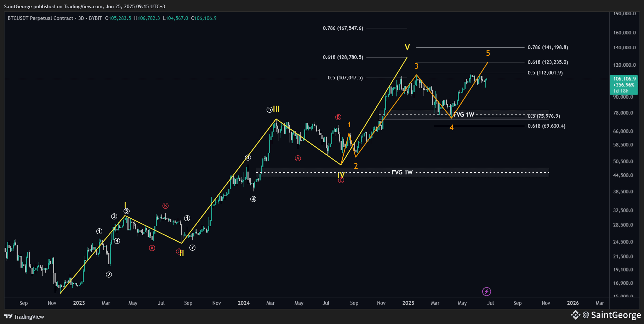Open the TradingView logo at bottom left

[x=24, y=317]
